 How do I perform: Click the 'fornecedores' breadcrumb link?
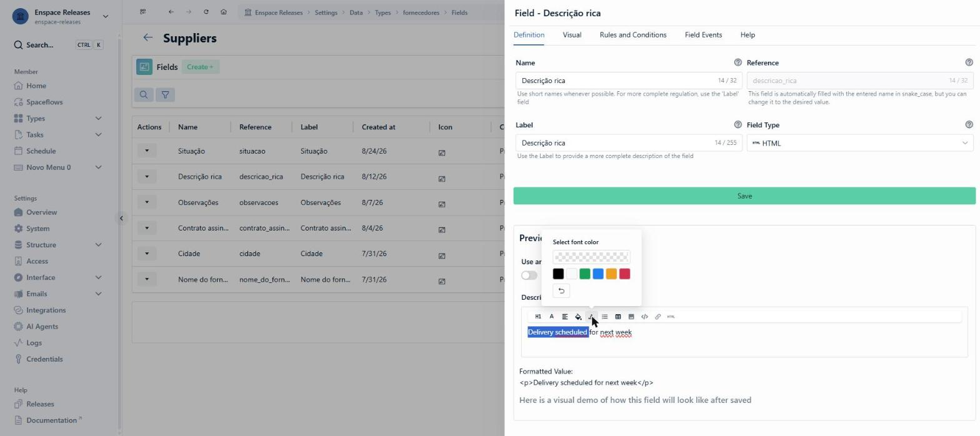coord(421,12)
